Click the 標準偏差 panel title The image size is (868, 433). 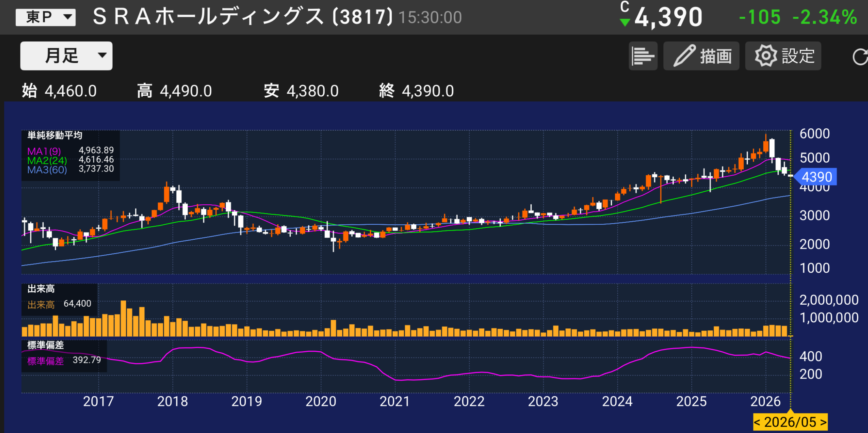[x=45, y=345]
